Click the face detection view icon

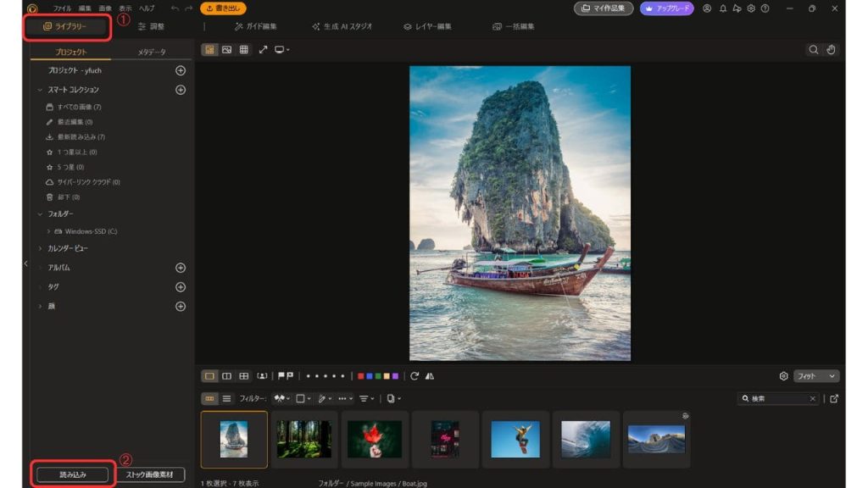click(262, 376)
